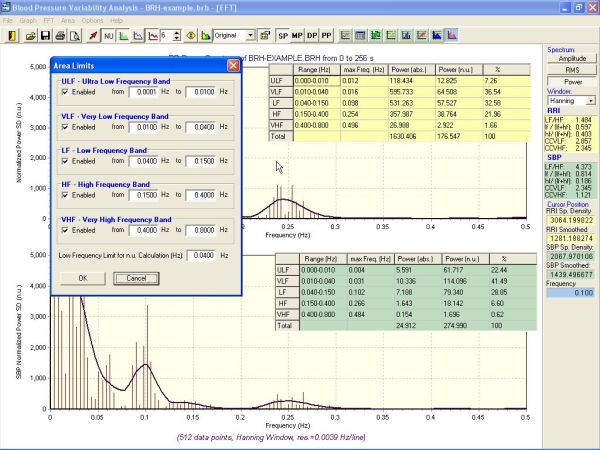Select the SP toolbar button
This screenshot has height=450, width=600.
point(283,35)
